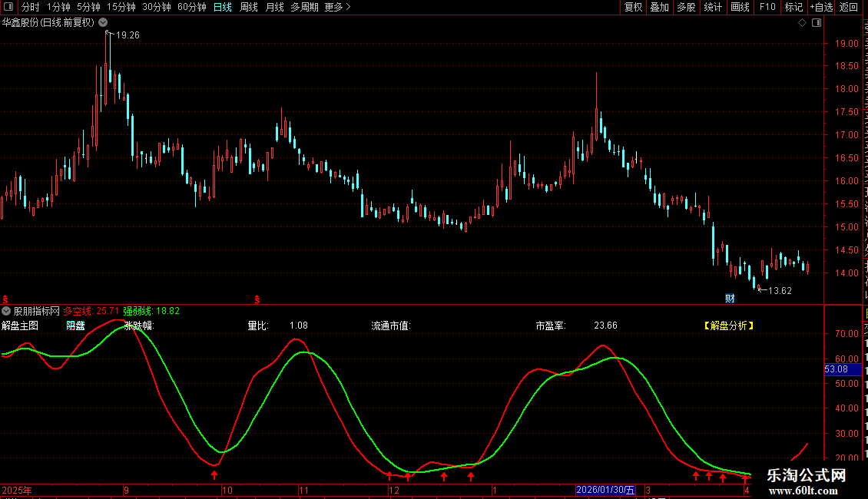Add stock with +自选 button
Image resolution: width=868 pixels, height=499 pixels.
coord(821,7)
